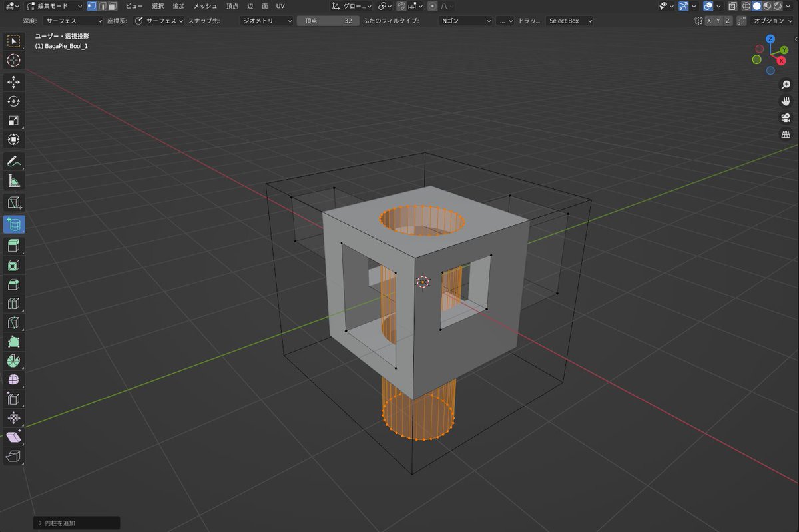
Task: Open the editor type dropdown
Action: [x=12, y=6]
